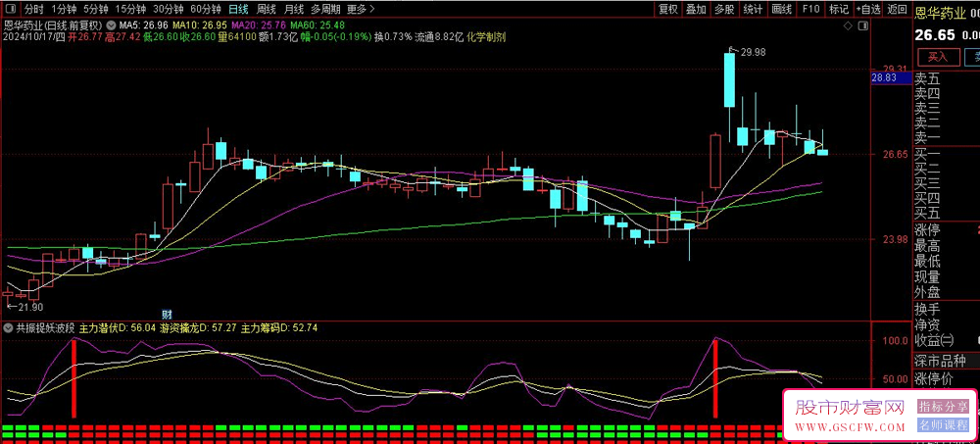
Task: Click the tall cyan candlestick near 29.98
Action: [x=729, y=80]
